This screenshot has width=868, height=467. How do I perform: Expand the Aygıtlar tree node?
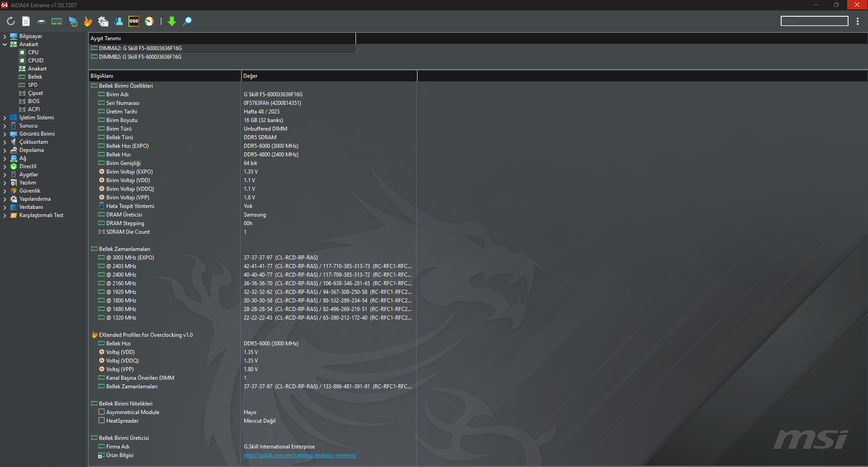point(5,175)
